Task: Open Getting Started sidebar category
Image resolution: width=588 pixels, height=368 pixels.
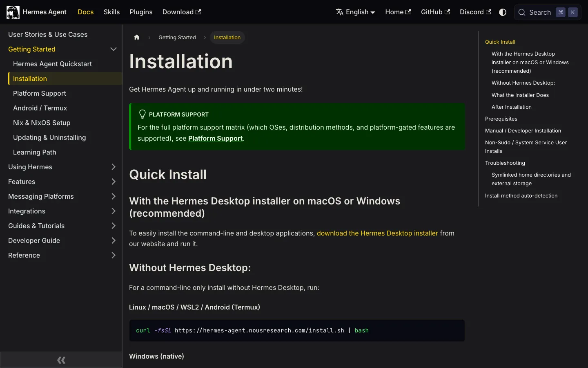Action: point(32,49)
